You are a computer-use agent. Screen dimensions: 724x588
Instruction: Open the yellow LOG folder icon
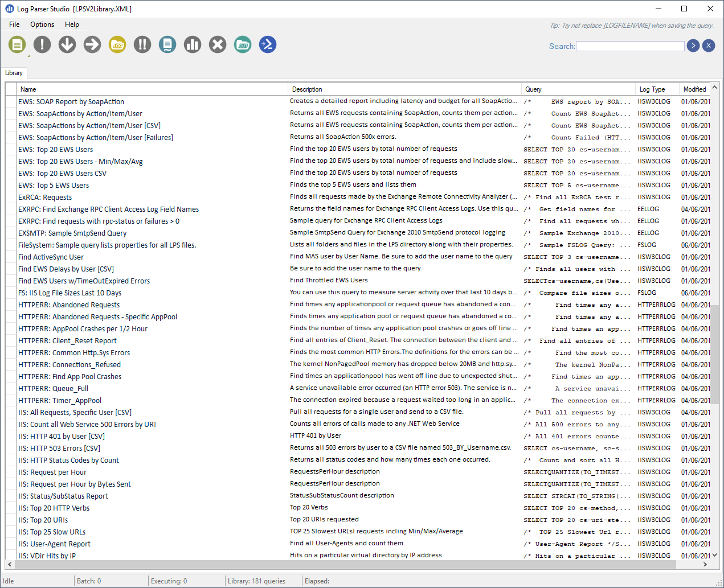117,44
